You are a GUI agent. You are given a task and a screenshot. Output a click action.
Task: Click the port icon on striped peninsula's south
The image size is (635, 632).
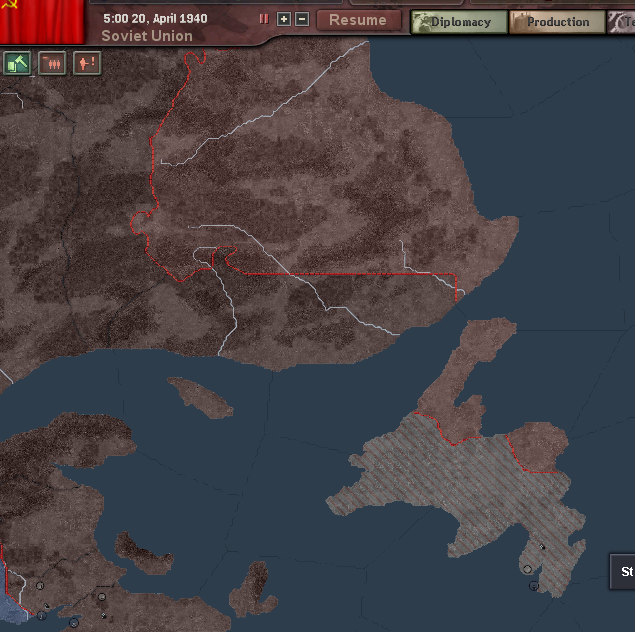click(528, 569)
